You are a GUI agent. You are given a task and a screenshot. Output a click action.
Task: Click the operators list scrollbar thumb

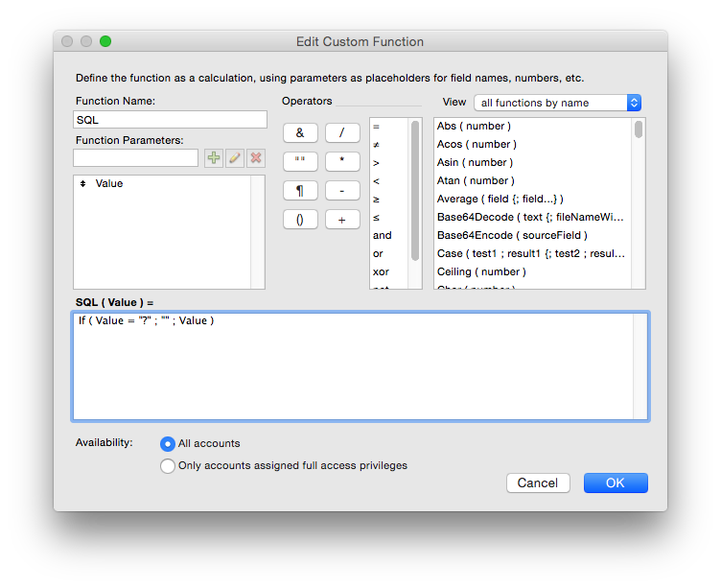pos(415,191)
